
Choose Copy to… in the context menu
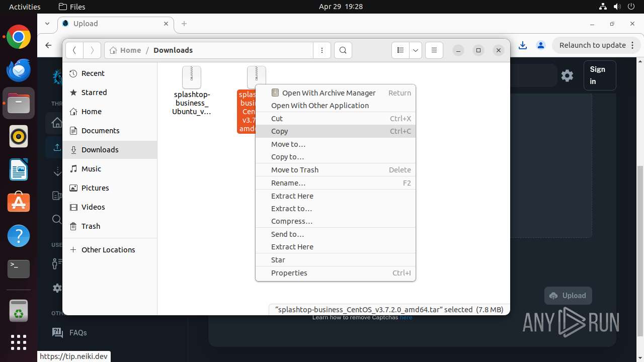(x=336, y=157)
